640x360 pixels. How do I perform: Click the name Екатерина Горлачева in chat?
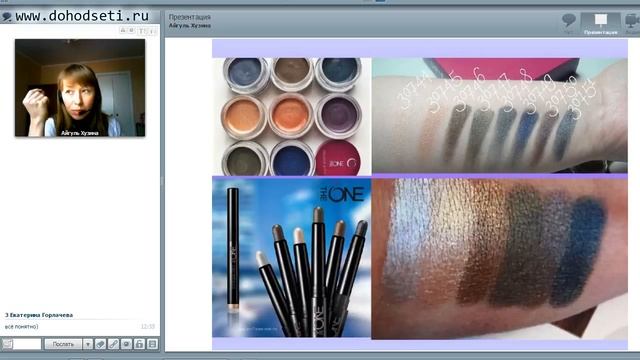click(x=41, y=315)
